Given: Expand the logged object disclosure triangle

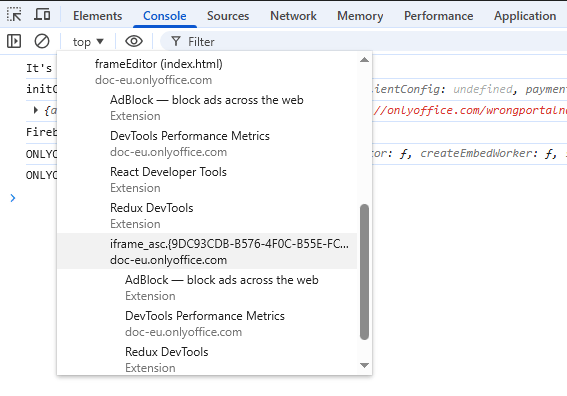Looking at the screenshot, I should click(x=35, y=110).
